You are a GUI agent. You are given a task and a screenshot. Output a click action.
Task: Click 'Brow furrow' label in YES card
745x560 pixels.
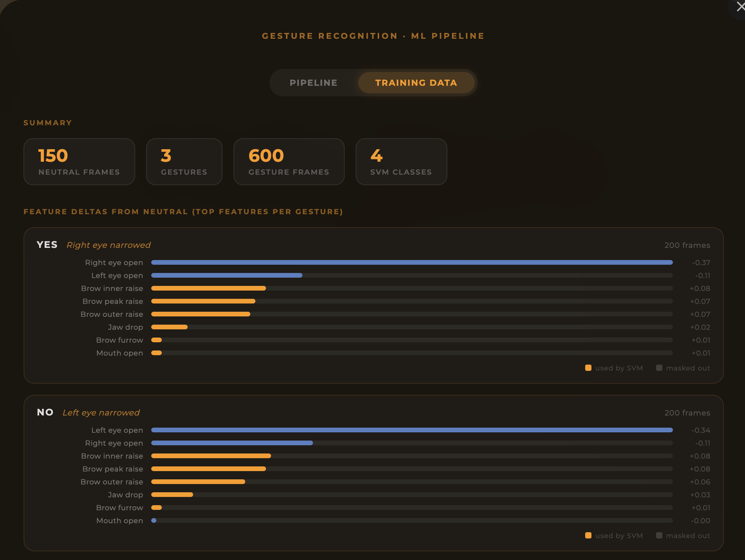120,340
